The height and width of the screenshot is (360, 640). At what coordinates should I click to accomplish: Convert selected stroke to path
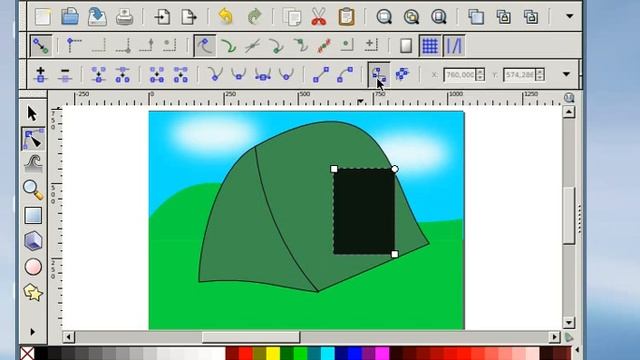(402, 74)
